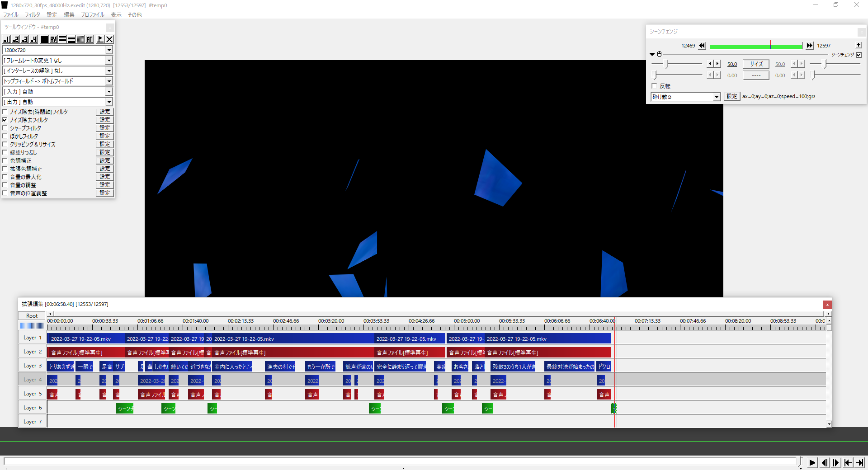Open the 1280x720 size dropdown
Viewport: 868px width, 470px height.
tap(109, 50)
